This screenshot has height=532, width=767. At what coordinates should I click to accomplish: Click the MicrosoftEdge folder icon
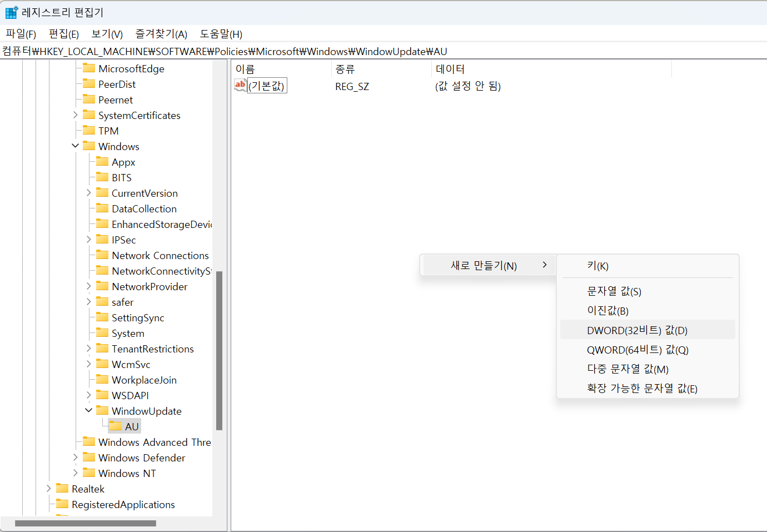[89, 68]
